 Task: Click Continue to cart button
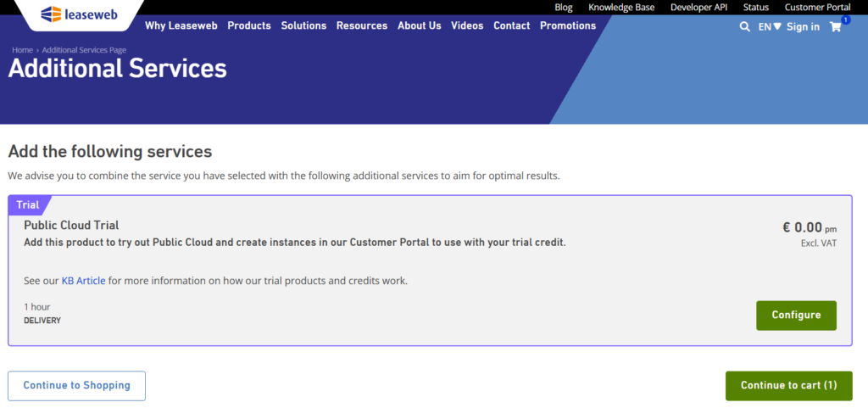click(789, 386)
